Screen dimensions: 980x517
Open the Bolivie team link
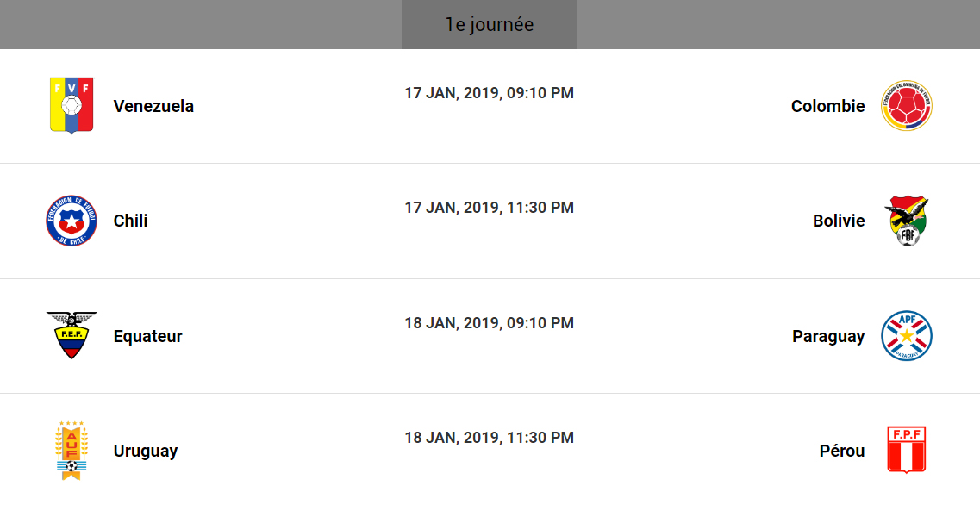(839, 221)
